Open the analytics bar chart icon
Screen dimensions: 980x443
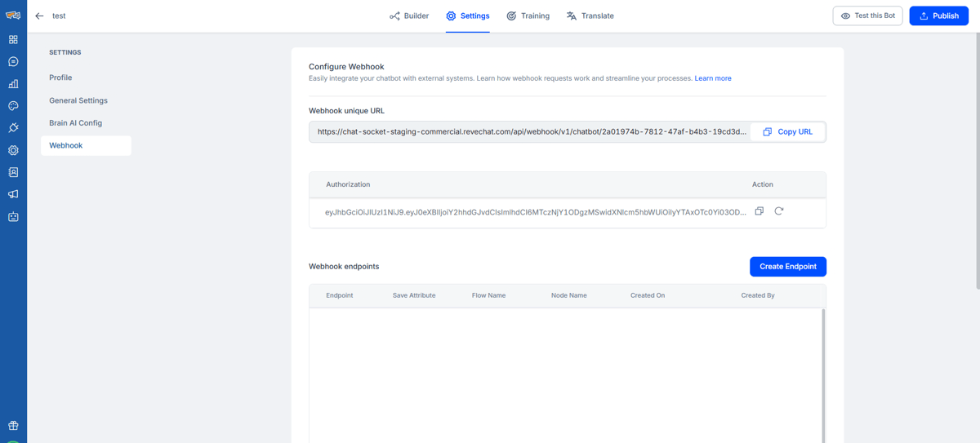(13, 83)
